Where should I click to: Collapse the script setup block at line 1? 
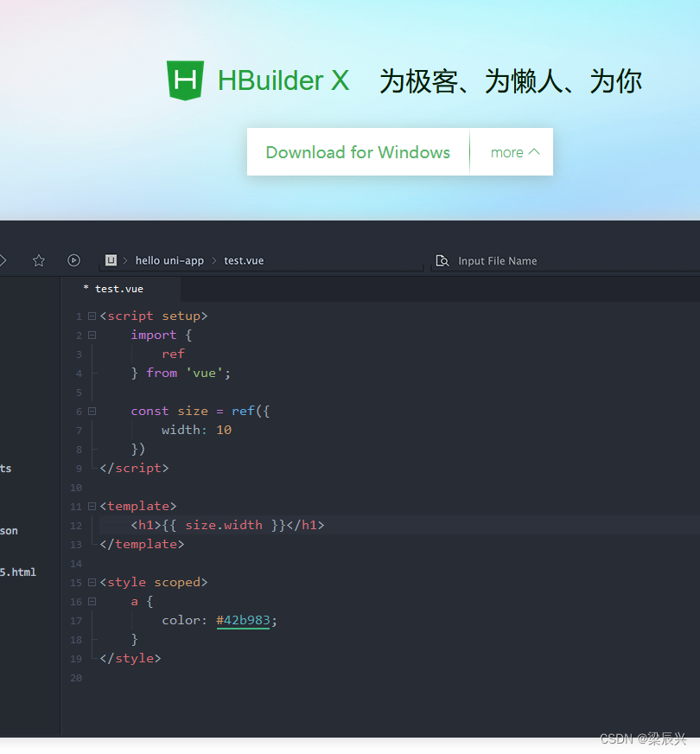coord(91,316)
